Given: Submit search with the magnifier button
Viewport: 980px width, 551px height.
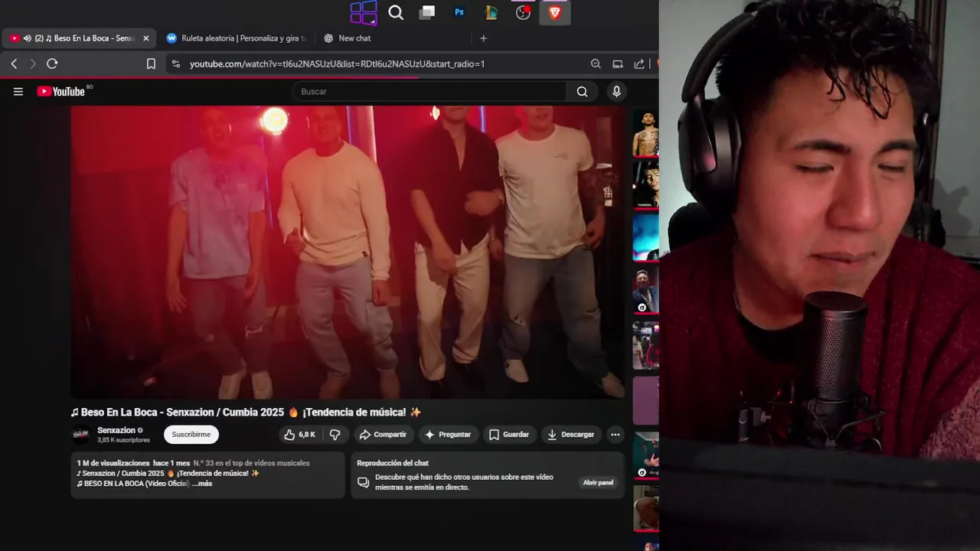Looking at the screenshot, I should 582,92.
